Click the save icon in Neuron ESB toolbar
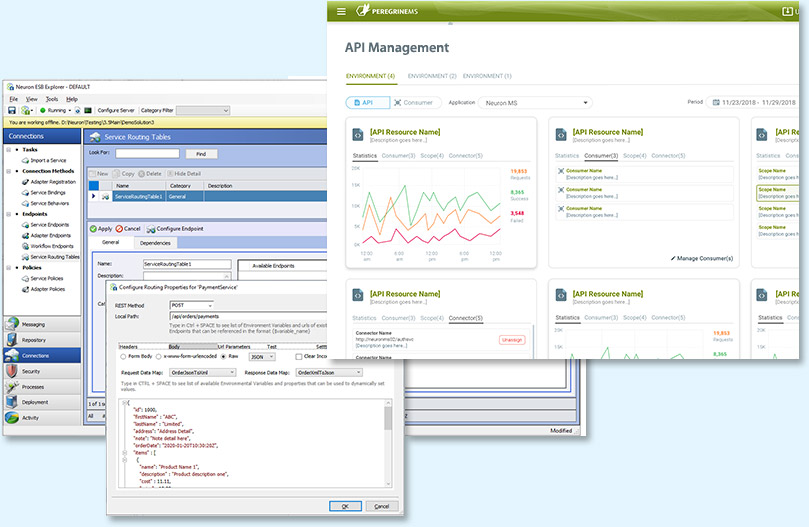This screenshot has width=809, height=527. coord(12,110)
